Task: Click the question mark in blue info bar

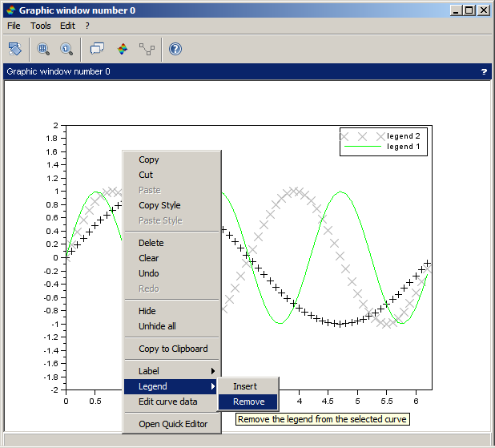Action: coord(483,71)
